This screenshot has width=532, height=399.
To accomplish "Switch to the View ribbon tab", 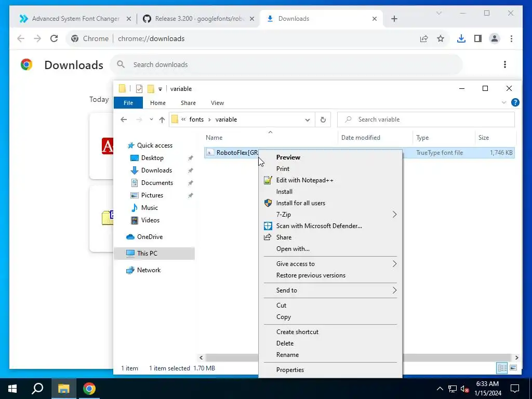I will 217,103.
